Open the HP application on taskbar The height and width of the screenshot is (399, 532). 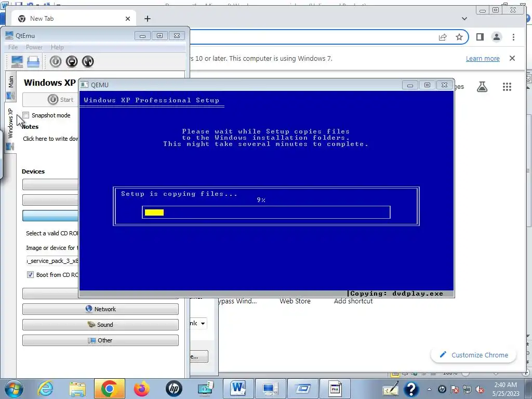tap(174, 389)
